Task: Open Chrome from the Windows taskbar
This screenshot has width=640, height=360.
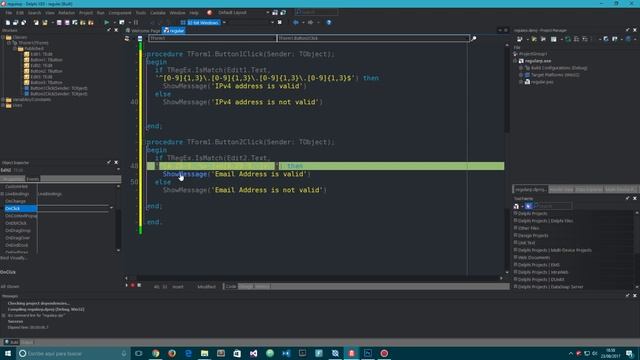Action: coord(156,353)
